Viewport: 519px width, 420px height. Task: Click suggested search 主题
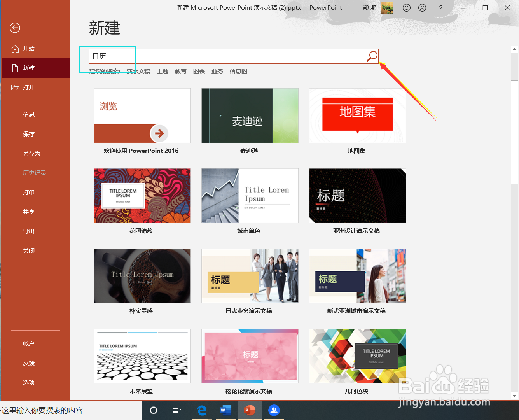pyautogui.click(x=163, y=72)
